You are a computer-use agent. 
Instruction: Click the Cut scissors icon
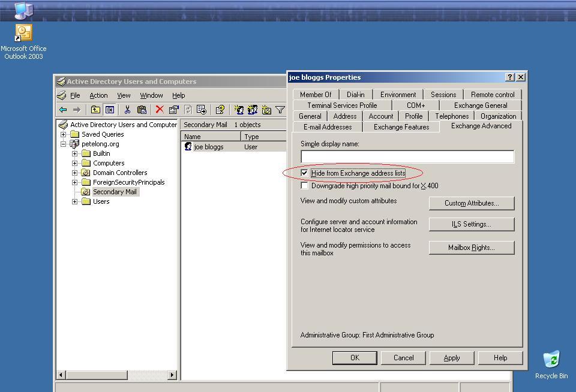(x=127, y=109)
